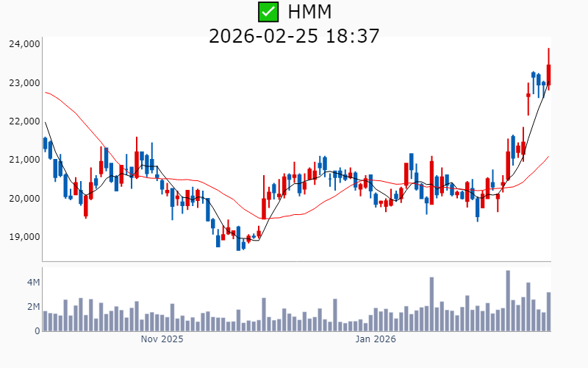The height and width of the screenshot is (368, 588).
Task: Select the Jan 2026 date axis label
Action: tap(376, 339)
